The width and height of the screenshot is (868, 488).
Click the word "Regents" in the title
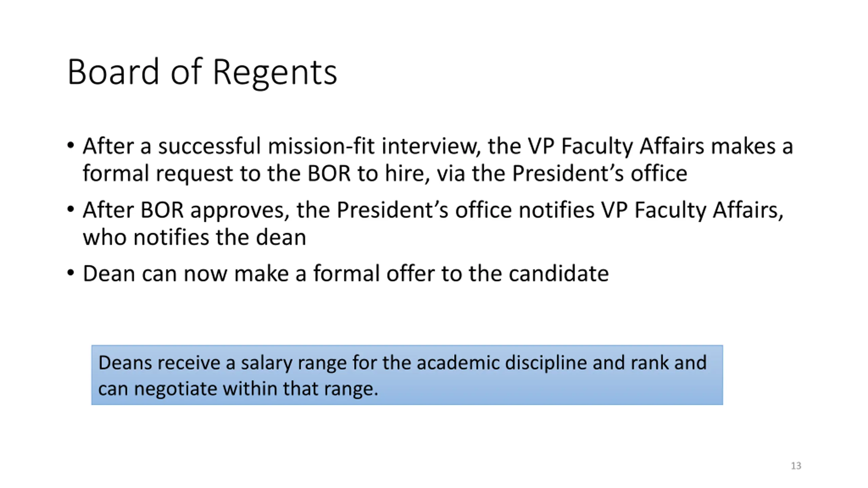(275, 73)
